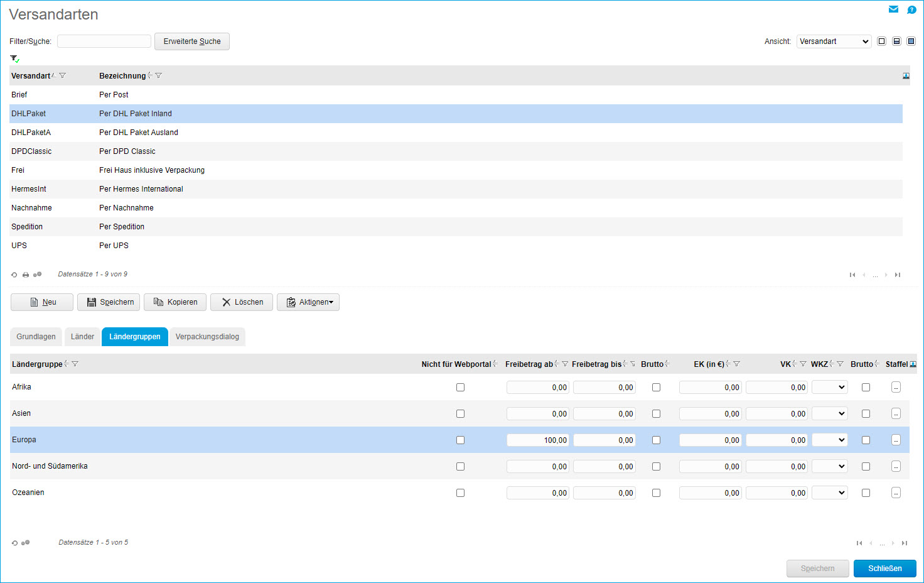
Task: Click the Filter/Suche input field
Action: click(104, 41)
